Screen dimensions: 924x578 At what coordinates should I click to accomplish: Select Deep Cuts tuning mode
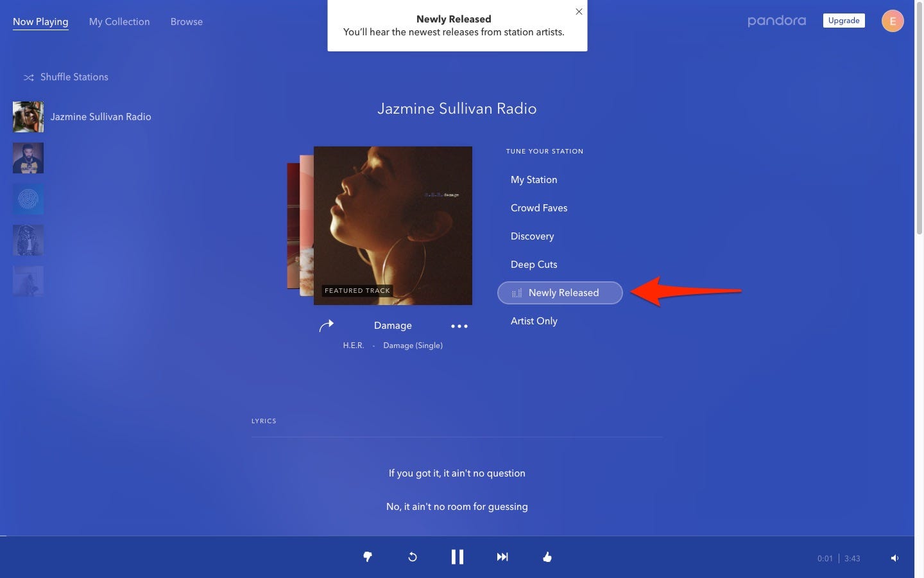(534, 265)
